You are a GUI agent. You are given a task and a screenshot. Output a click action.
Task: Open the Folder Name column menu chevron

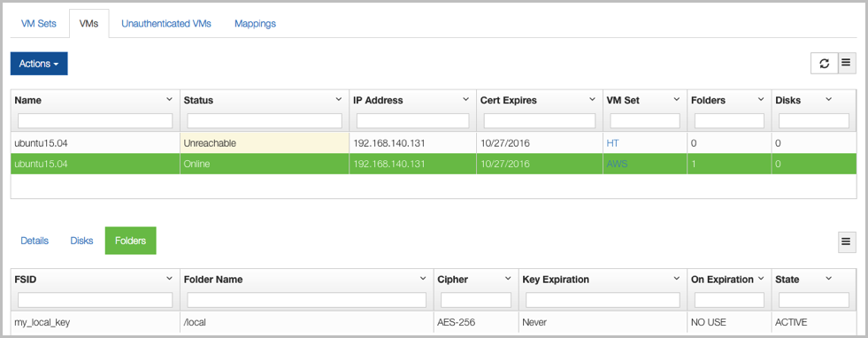click(423, 278)
